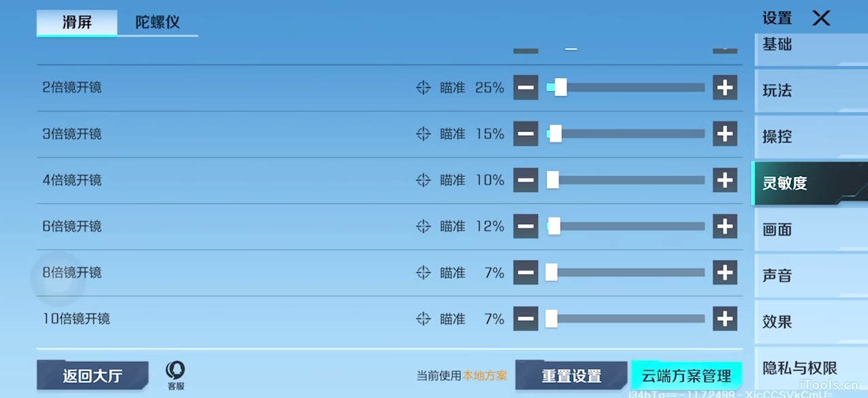Viewport: 868px width, 398px height.
Task: Click the minus button for 3倍镜开镜
Action: 526,134
